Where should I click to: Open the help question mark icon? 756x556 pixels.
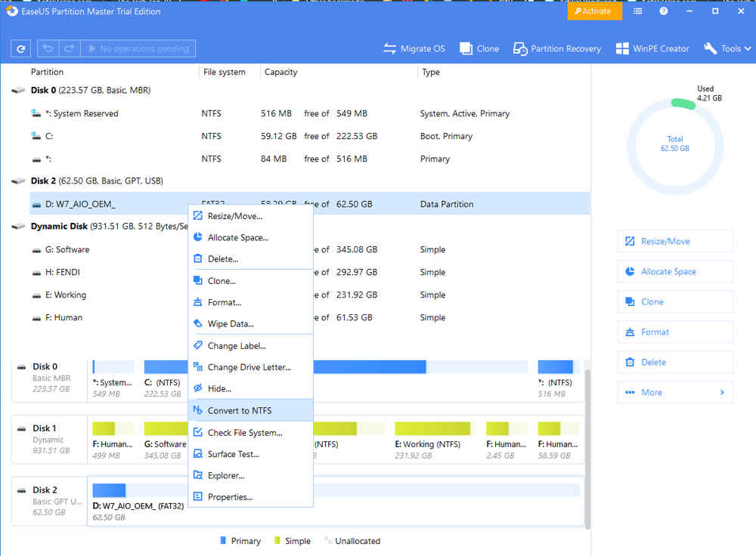click(x=664, y=11)
